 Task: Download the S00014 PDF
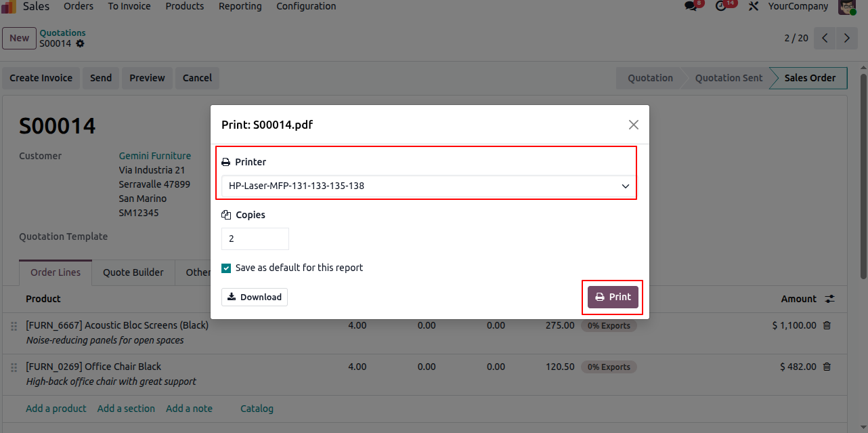[x=255, y=297]
